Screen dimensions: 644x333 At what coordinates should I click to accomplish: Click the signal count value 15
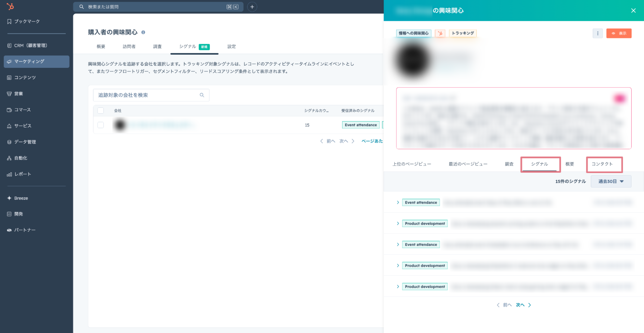pos(307,125)
